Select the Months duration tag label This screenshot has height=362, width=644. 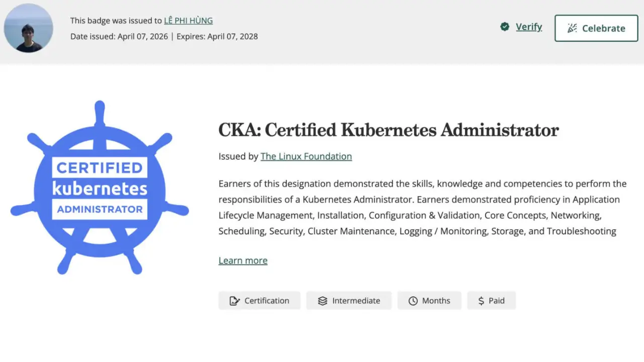(436, 301)
